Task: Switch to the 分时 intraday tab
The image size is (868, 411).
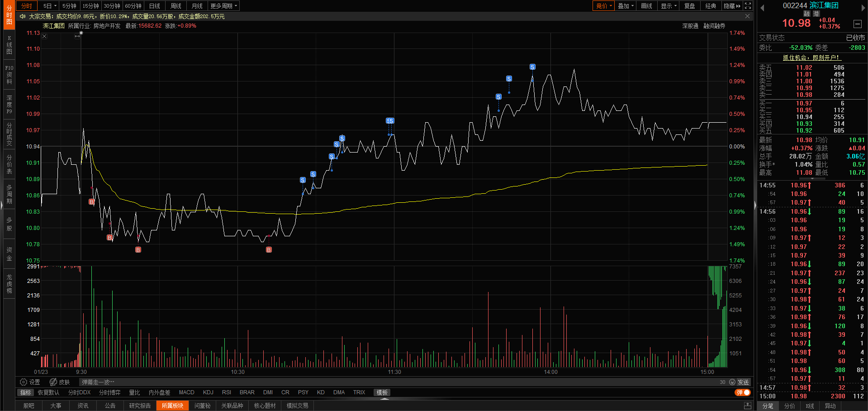Action: tap(27, 6)
